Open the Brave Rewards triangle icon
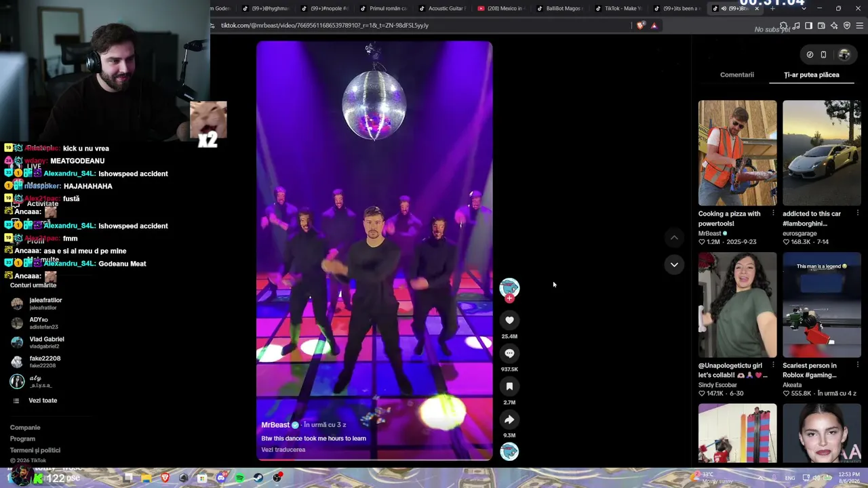Screen dimensions: 868x488 (x=654, y=26)
